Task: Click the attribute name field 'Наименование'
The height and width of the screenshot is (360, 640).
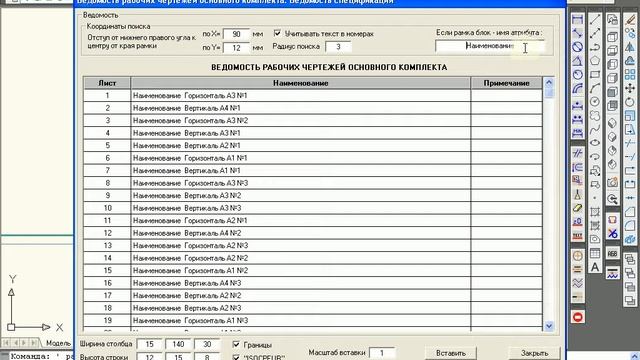Action: [x=490, y=46]
